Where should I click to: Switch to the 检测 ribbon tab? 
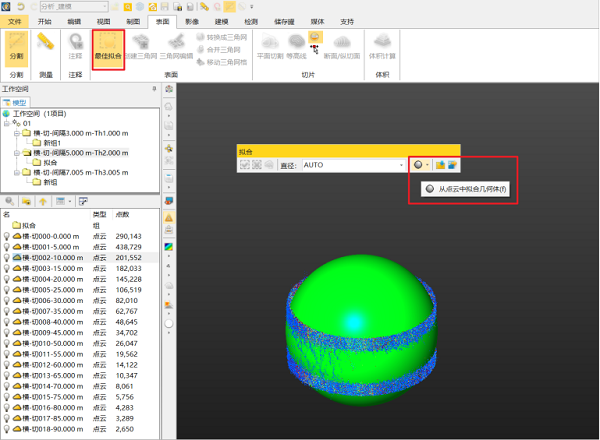[x=251, y=22]
